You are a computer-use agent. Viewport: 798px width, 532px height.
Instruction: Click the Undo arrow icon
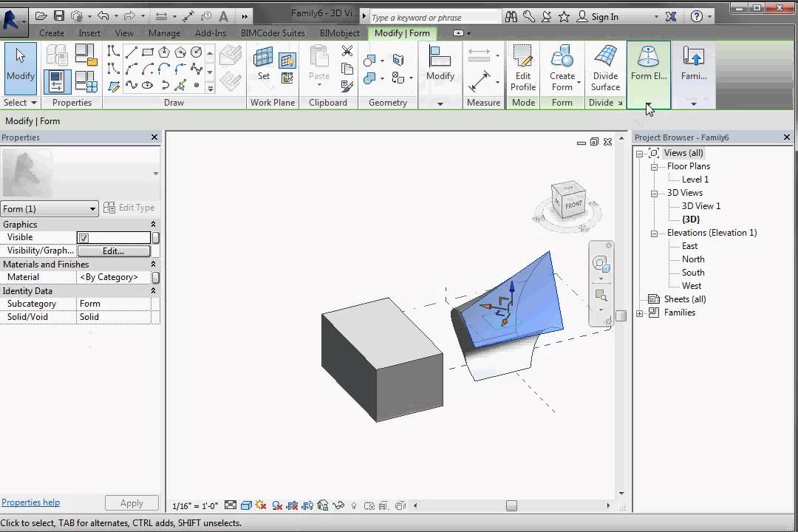pyautogui.click(x=103, y=16)
